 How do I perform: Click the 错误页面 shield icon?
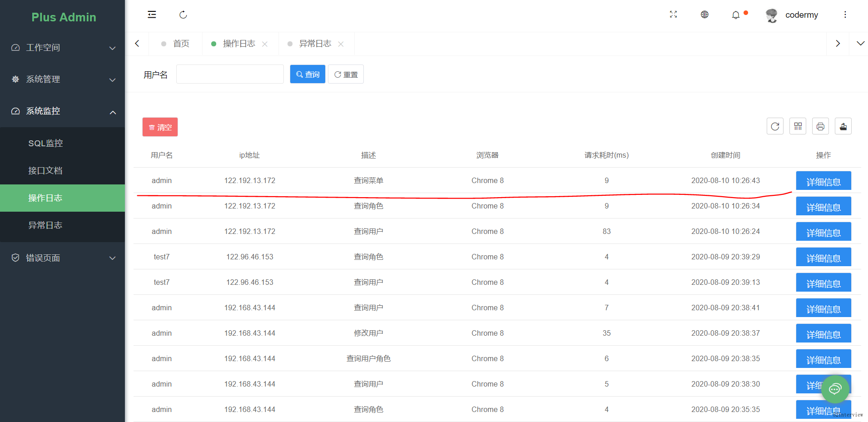point(15,258)
